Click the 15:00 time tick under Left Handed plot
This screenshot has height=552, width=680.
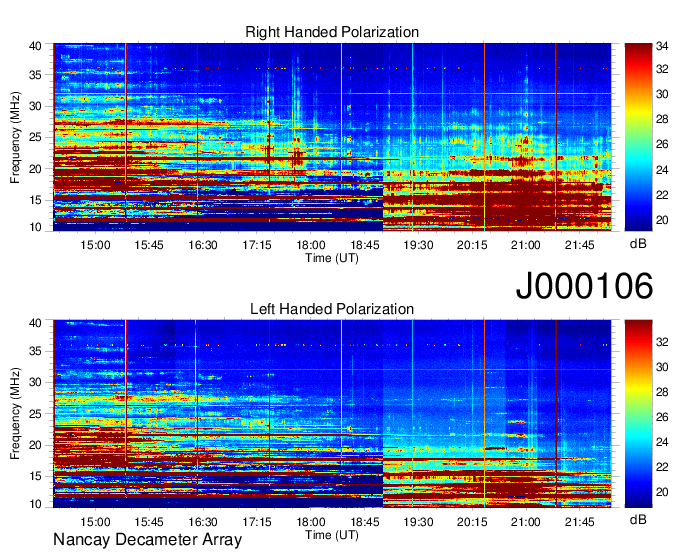[95, 522]
